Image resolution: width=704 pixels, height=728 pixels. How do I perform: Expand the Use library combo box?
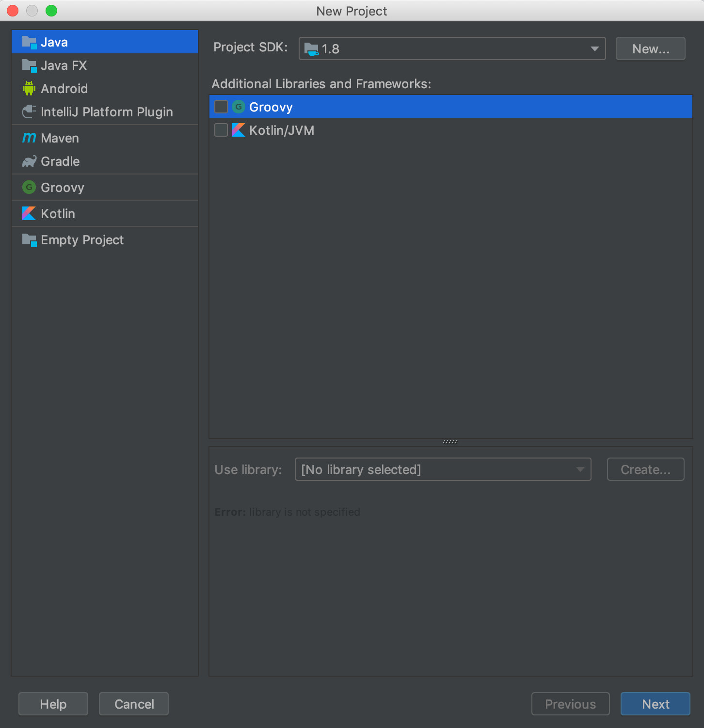(x=443, y=469)
